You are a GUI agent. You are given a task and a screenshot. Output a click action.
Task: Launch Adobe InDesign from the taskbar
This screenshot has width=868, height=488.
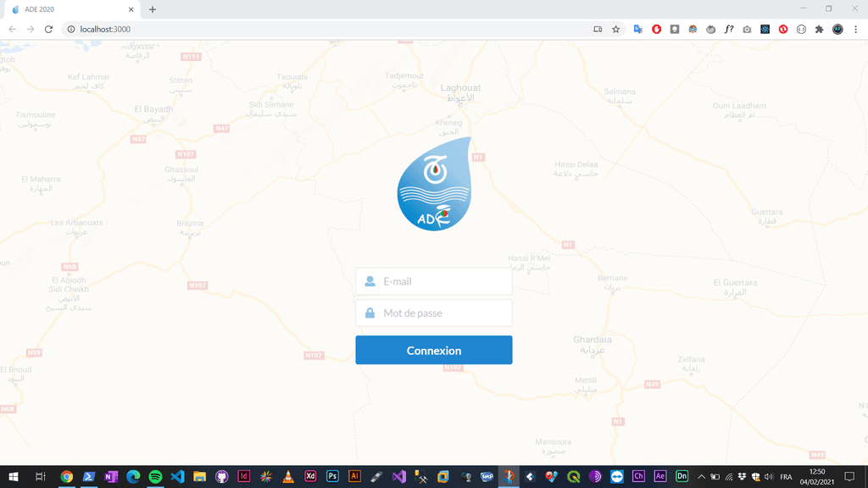pos(243,476)
